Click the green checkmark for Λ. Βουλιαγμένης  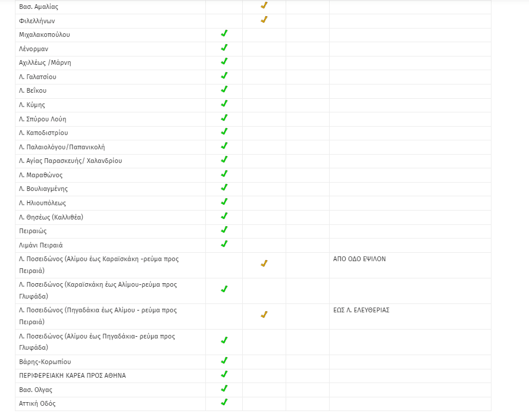224,187
